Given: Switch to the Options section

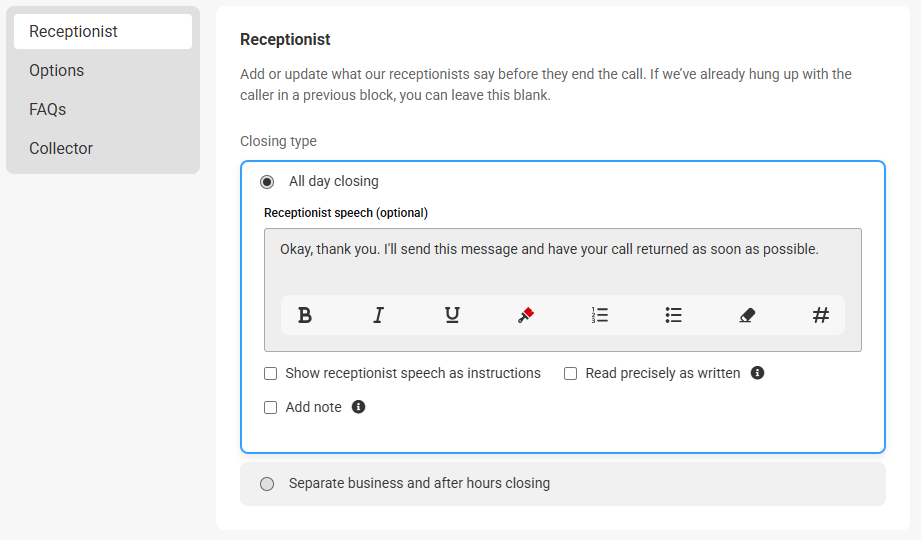Looking at the screenshot, I should coord(56,71).
